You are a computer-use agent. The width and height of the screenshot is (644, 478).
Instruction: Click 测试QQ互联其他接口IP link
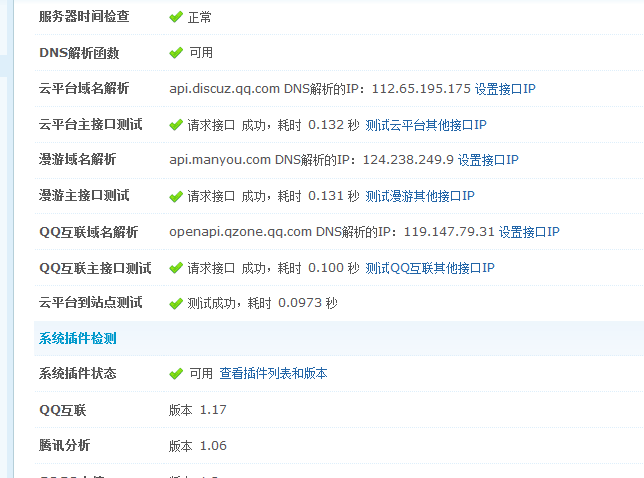[430, 268]
